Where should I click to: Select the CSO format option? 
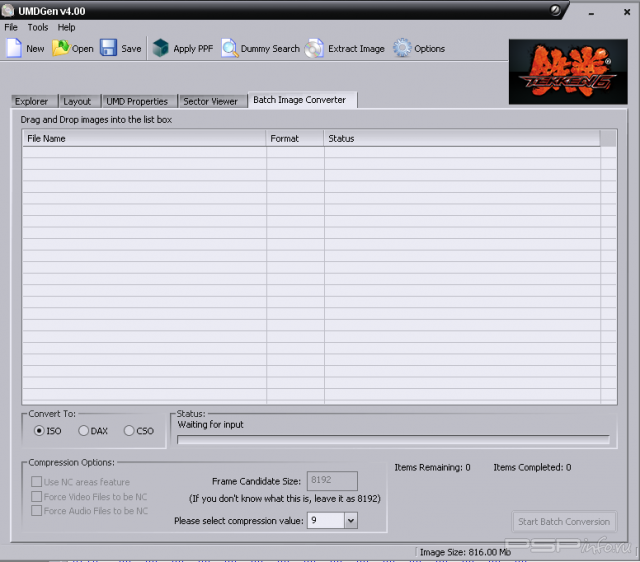[x=129, y=431]
